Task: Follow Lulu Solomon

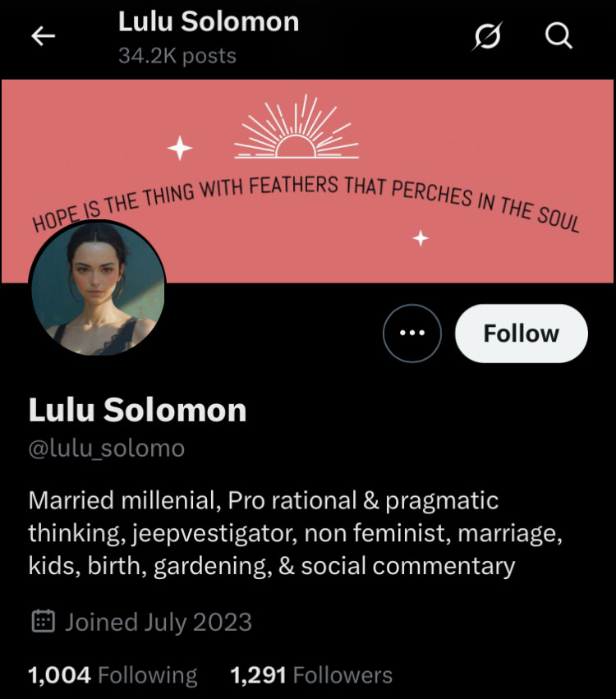Action: click(x=521, y=333)
